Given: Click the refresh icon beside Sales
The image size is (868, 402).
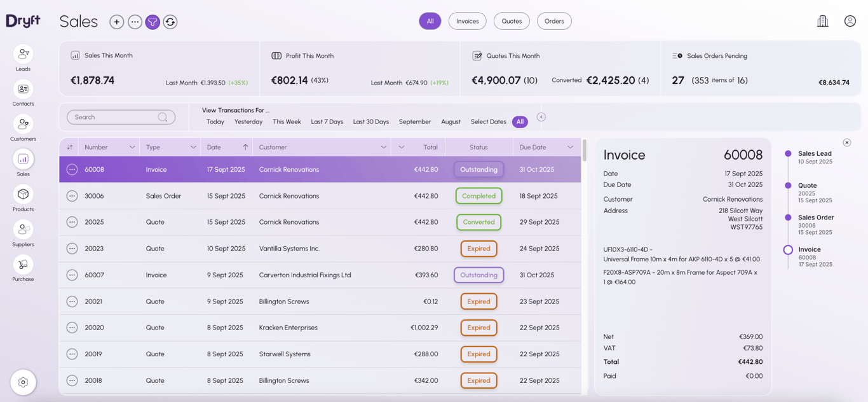Looking at the screenshot, I should point(170,22).
